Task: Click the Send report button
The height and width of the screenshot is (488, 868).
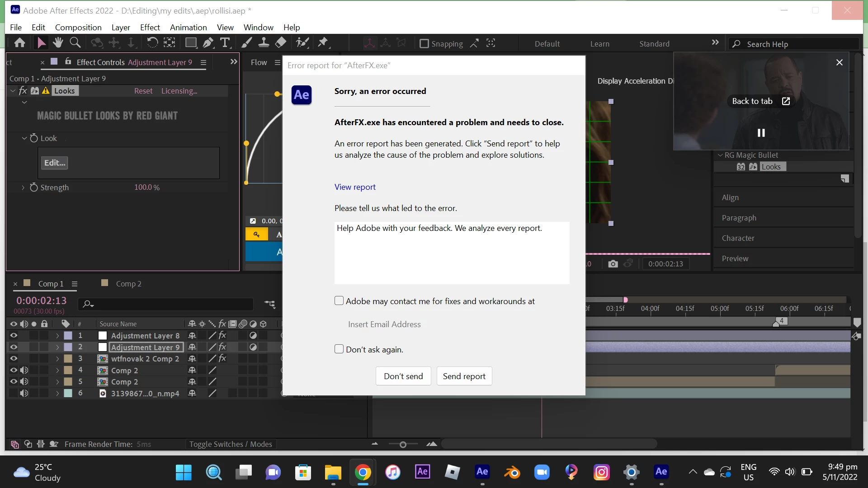Action: point(464,376)
